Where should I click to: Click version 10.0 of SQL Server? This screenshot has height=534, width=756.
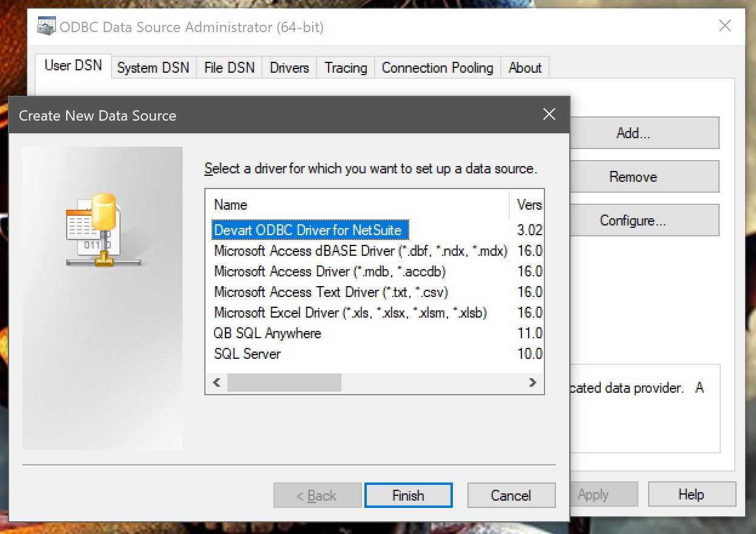click(529, 354)
